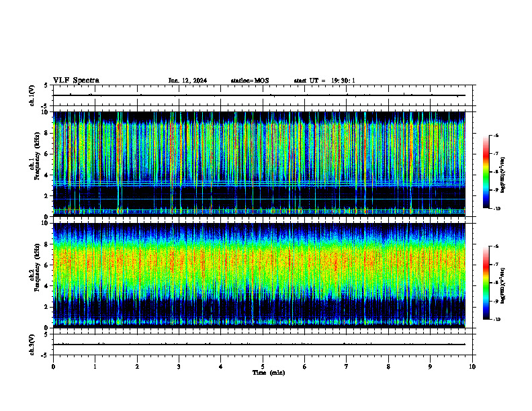532x411 pixels.
Task: Click time axis tick label '3'
Action: tap(179, 367)
